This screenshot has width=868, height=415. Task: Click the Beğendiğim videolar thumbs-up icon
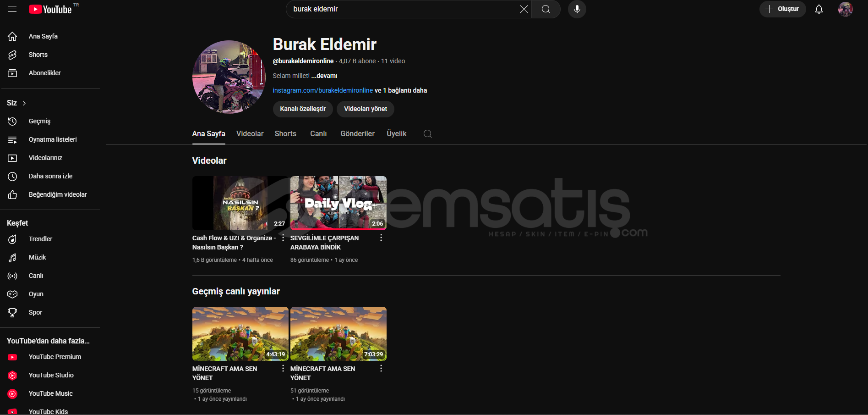click(x=12, y=194)
